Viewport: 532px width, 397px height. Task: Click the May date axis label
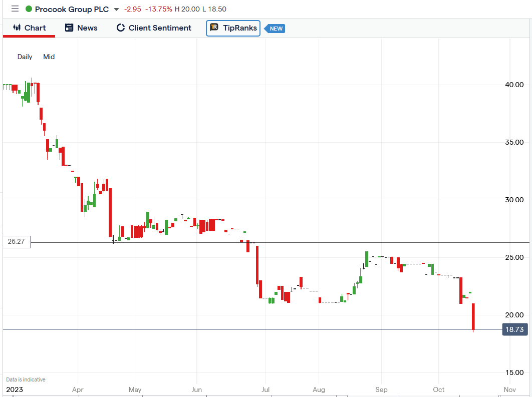point(135,389)
